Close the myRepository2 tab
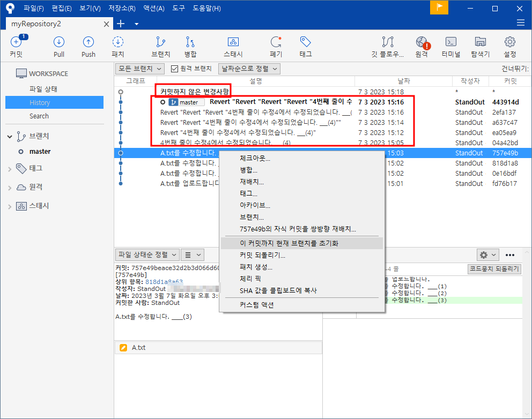Viewport: 532px width, 419px height. point(106,24)
